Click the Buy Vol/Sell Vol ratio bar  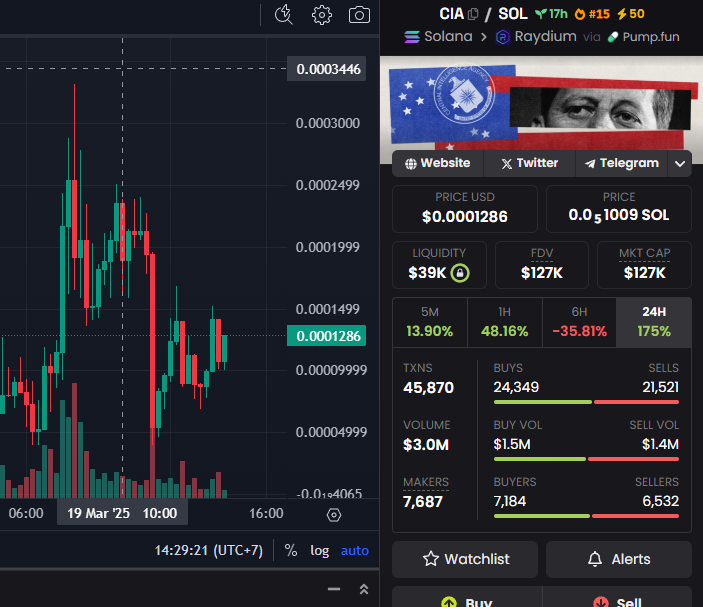point(586,459)
